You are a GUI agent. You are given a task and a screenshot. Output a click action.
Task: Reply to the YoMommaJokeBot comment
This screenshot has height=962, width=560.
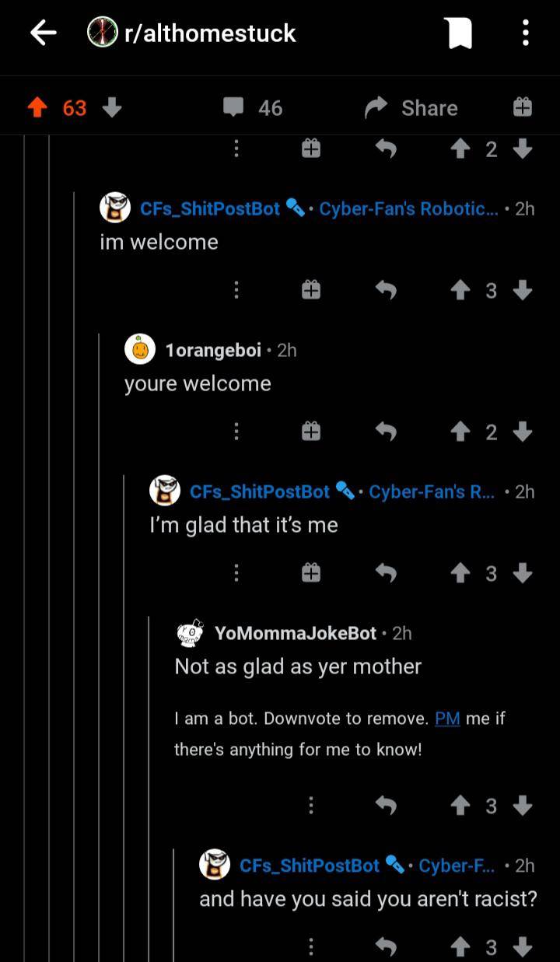coord(386,806)
